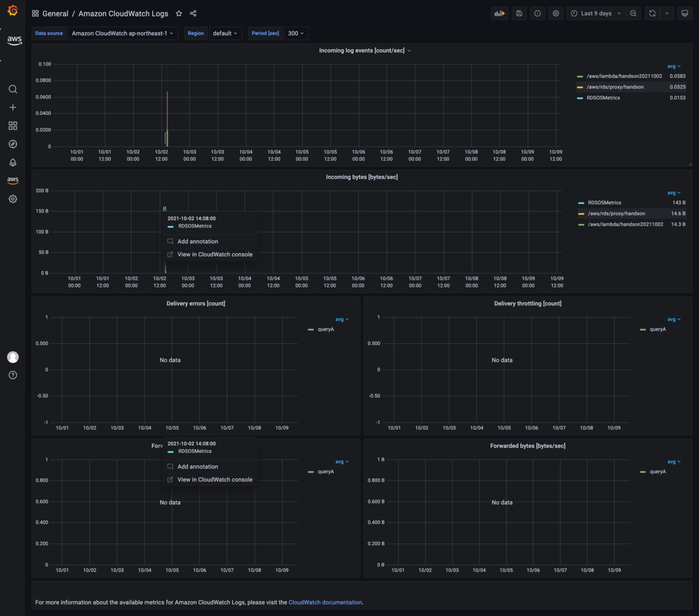Open Forwarded bytes [bytes/sec] panel title

528,446
